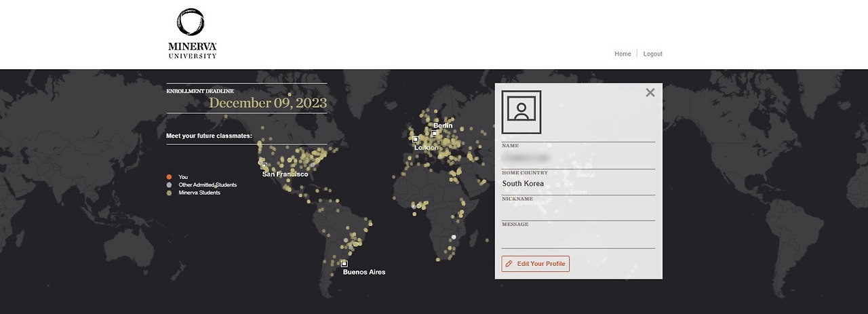Viewport: 868px width, 314px height.
Task: Click the Minerva Students legend text
Action: coord(199,193)
